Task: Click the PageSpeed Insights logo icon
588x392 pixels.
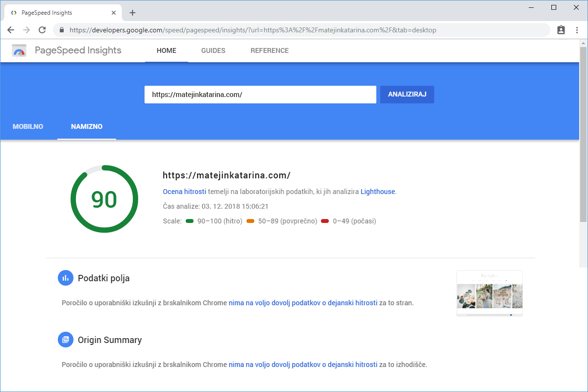Action: point(19,50)
